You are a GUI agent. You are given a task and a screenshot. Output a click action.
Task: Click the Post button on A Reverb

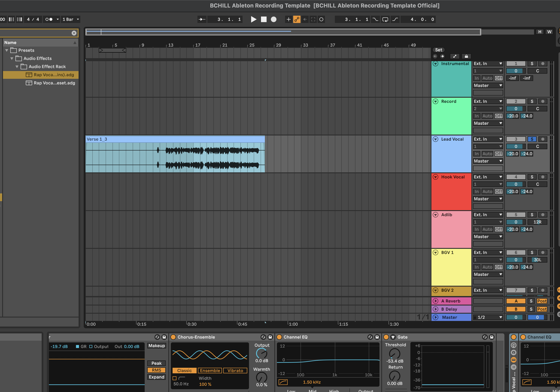(x=542, y=301)
